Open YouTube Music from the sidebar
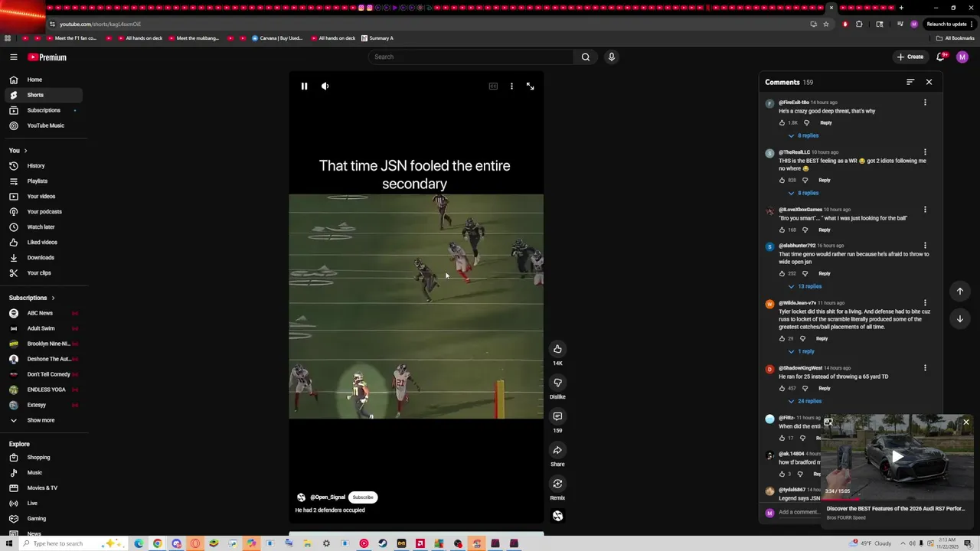 [43, 126]
